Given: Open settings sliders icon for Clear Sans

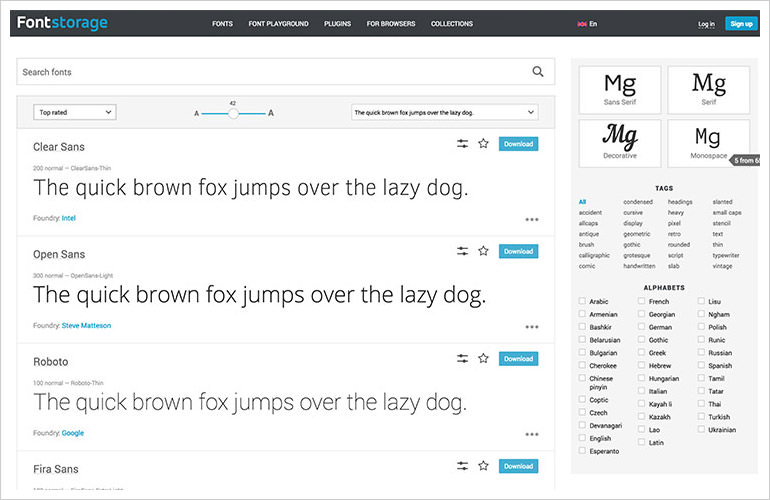Looking at the screenshot, I should 462,144.
